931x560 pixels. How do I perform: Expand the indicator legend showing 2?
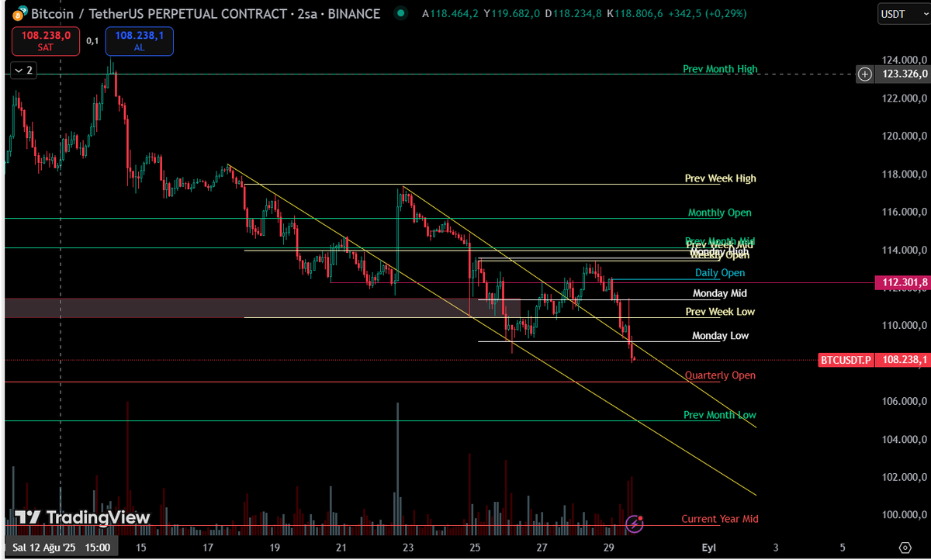click(x=22, y=70)
